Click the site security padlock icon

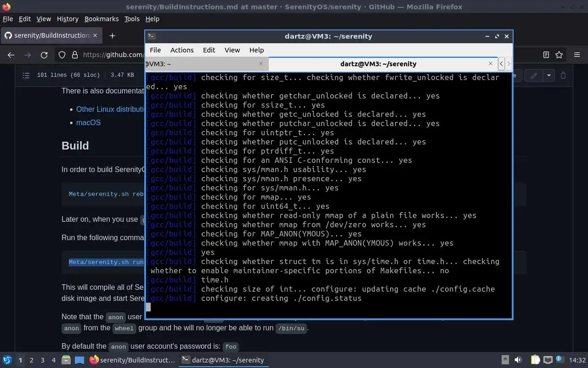click(x=75, y=55)
